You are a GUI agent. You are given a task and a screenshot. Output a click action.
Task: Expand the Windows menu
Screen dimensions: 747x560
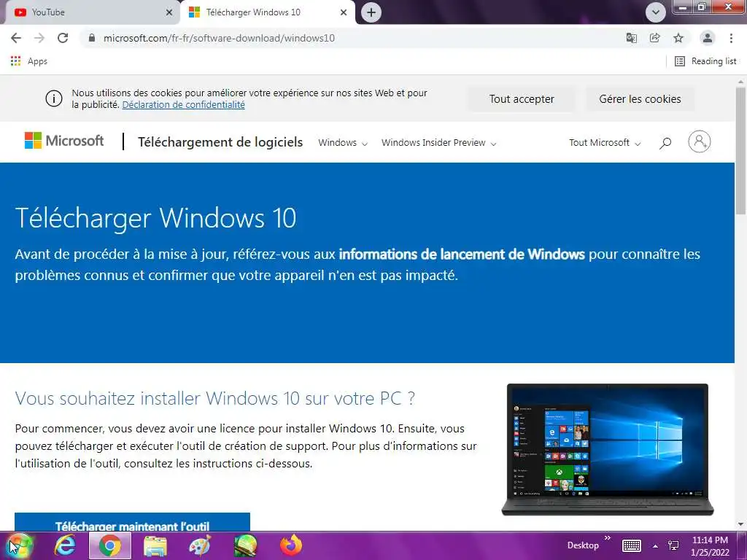click(343, 142)
